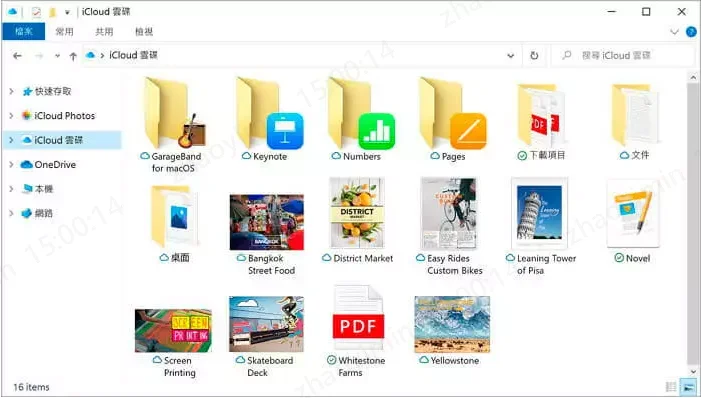Expand the 網路 tree node
Screen dimensions: 701x398
point(11,213)
